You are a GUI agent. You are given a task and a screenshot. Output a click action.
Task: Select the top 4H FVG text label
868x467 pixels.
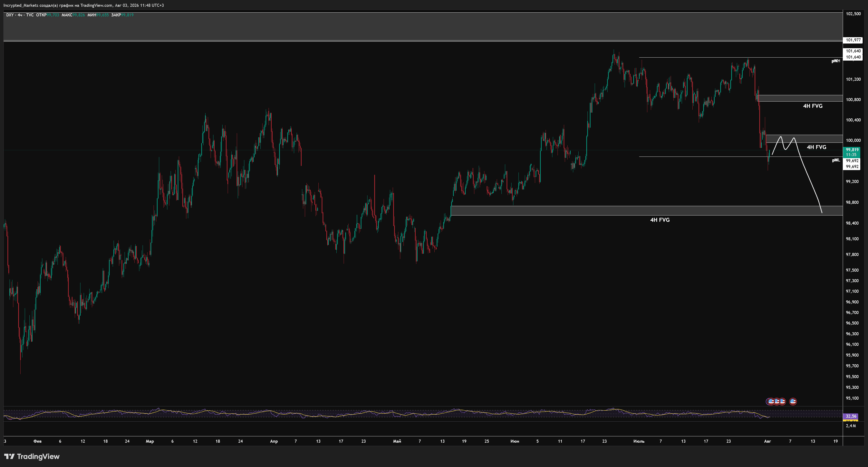(x=813, y=106)
